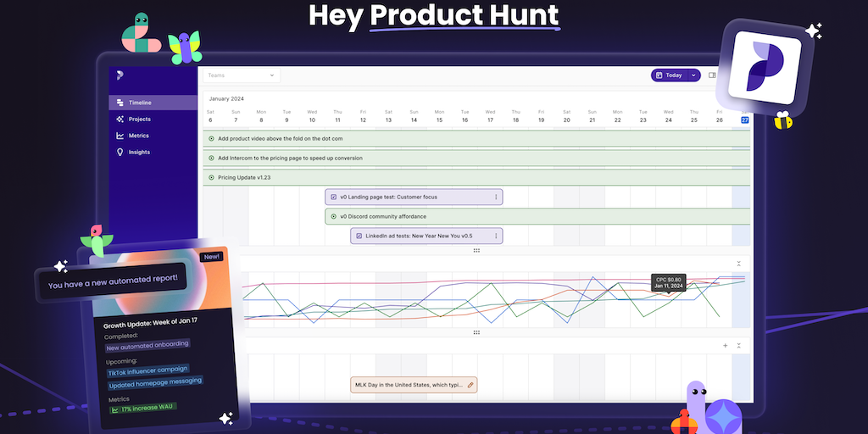Select Sat 6 in the date header

pyautogui.click(x=210, y=116)
